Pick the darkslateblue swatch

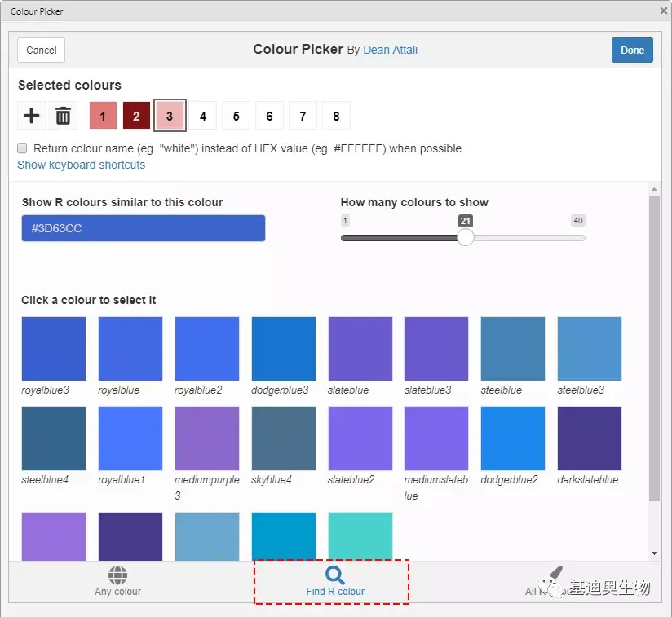590,439
